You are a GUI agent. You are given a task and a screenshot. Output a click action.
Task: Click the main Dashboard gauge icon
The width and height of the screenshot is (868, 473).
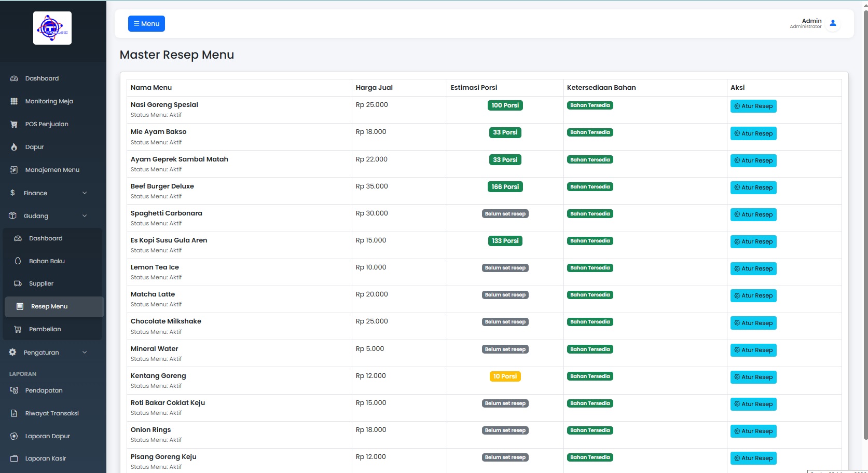pyautogui.click(x=14, y=78)
